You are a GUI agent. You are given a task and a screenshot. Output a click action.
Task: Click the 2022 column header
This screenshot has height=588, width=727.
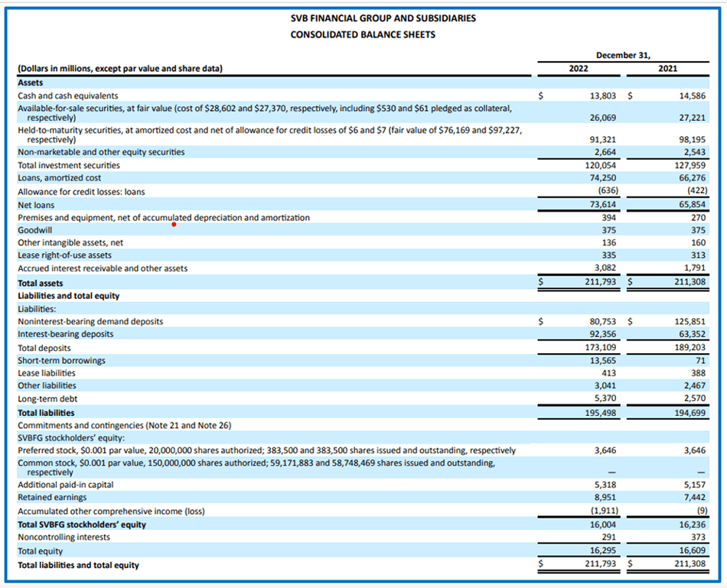pyautogui.click(x=579, y=69)
